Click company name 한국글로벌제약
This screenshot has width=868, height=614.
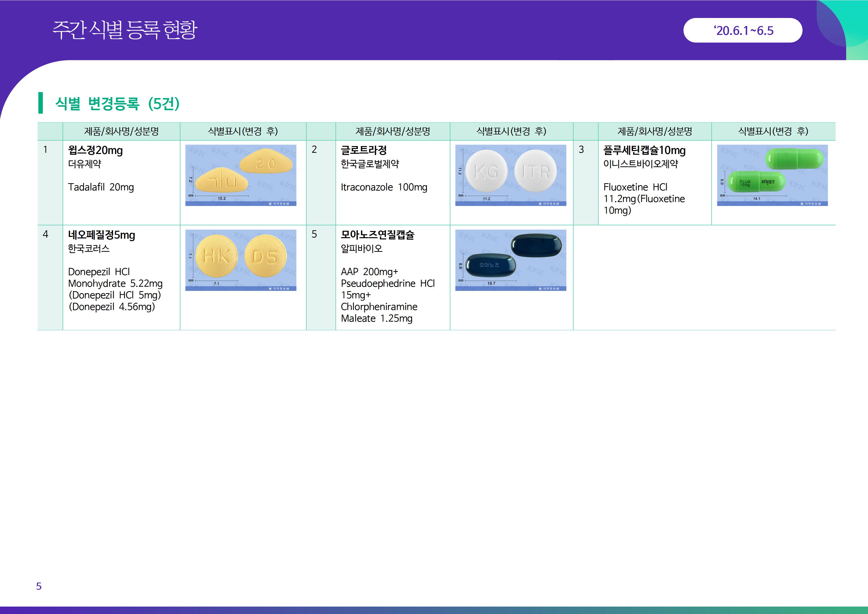[x=369, y=164]
